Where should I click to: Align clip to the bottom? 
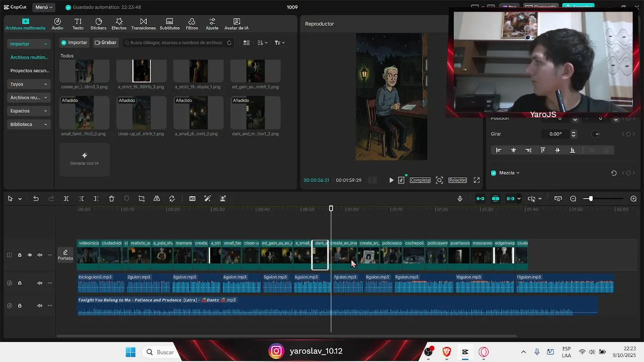pos(572,150)
